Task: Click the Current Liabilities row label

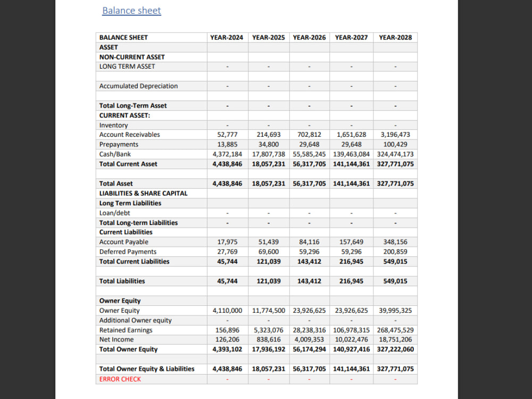Action: (126, 232)
